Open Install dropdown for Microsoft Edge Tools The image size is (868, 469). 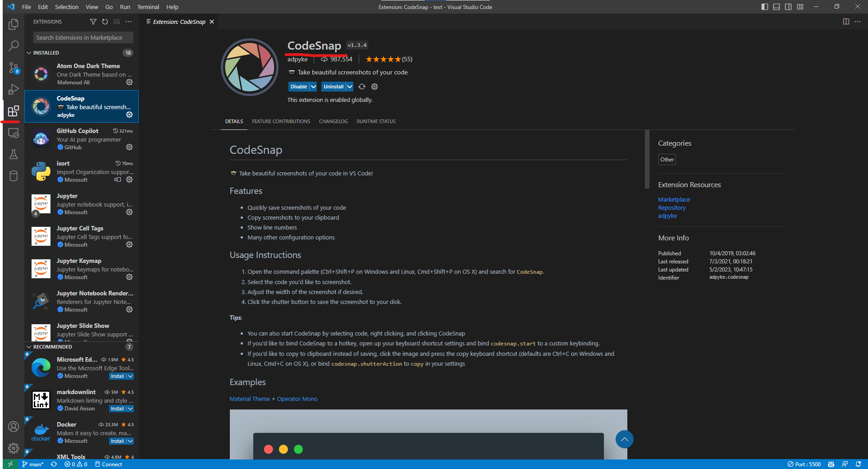pyautogui.click(x=130, y=376)
